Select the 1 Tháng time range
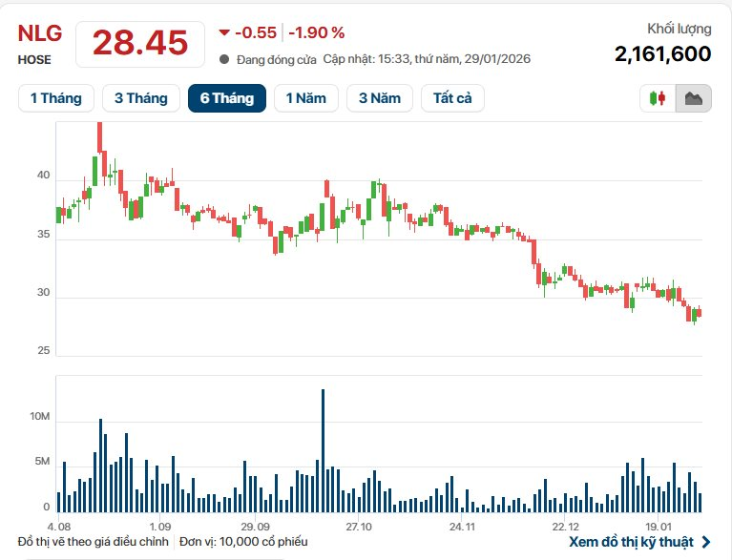 coord(55,98)
